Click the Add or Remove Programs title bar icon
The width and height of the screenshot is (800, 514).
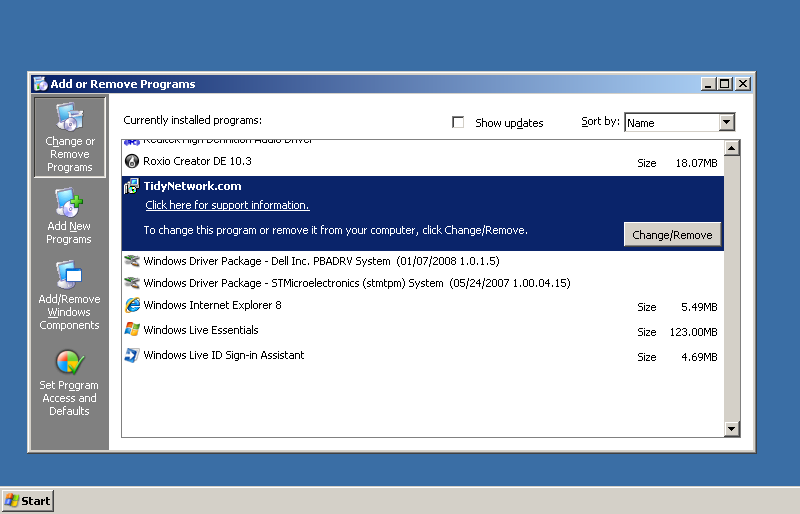tap(40, 84)
